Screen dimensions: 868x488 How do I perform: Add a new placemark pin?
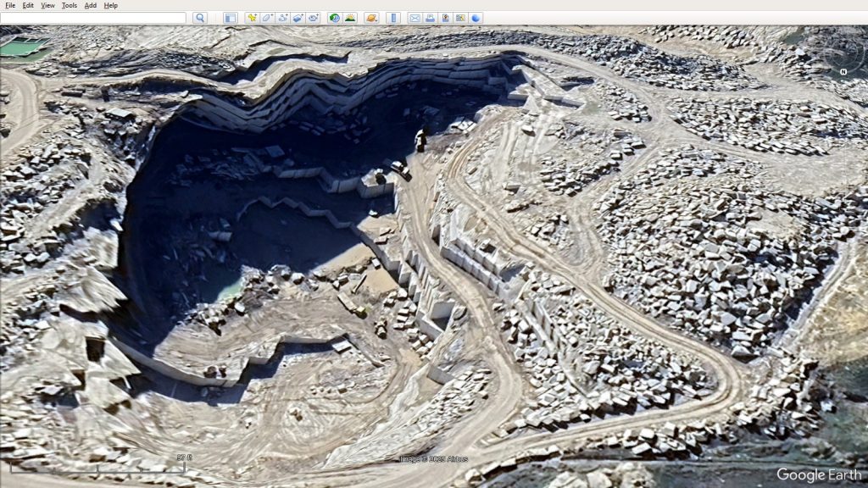coord(252,18)
